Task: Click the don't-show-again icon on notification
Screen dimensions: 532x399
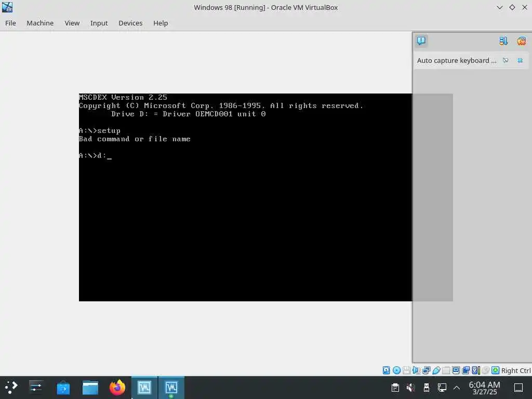Action: (506, 60)
